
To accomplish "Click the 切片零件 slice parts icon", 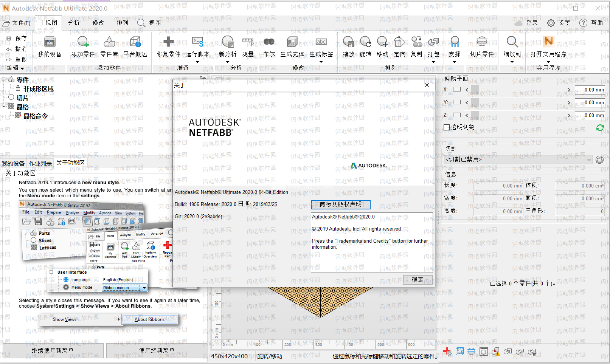I will tap(482, 42).
